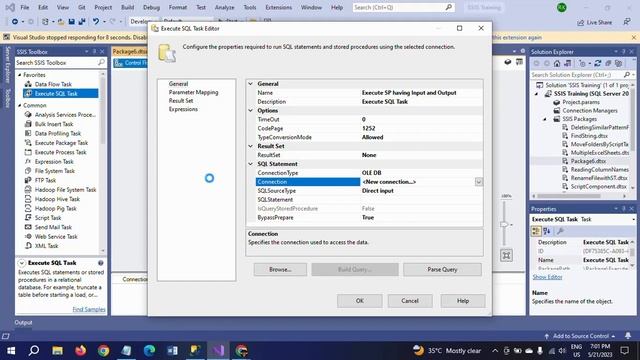Open Result Set page in editor
640x360 pixels.
[x=181, y=101]
